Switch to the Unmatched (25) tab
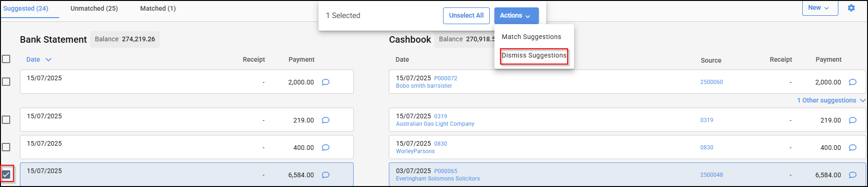The height and width of the screenshot is (187, 868). [94, 8]
